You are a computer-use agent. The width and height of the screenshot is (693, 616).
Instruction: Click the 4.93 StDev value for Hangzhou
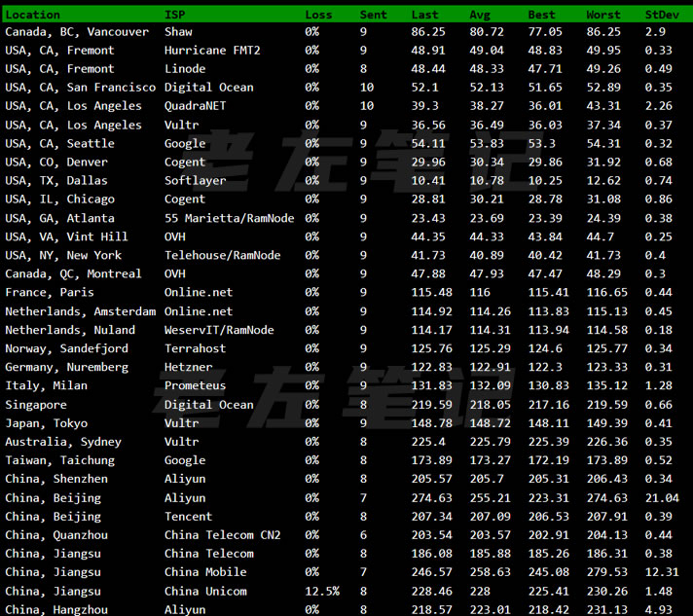pos(658,610)
